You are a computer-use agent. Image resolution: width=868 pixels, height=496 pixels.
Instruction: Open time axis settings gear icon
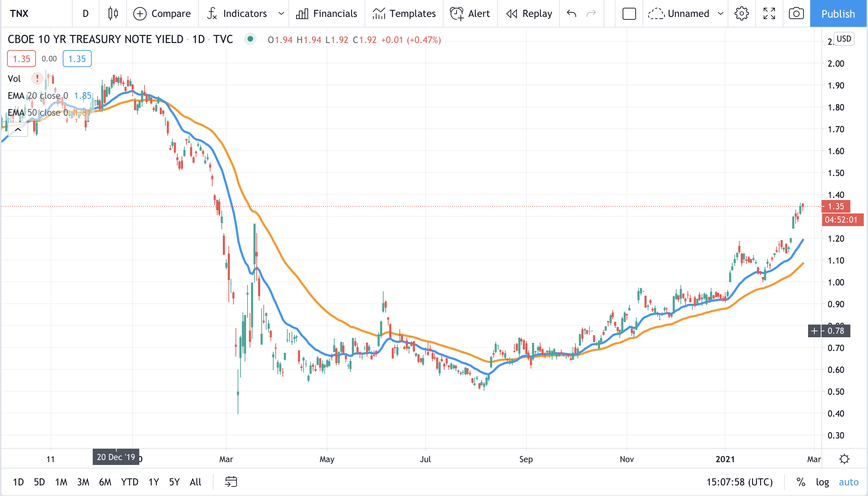844,459
